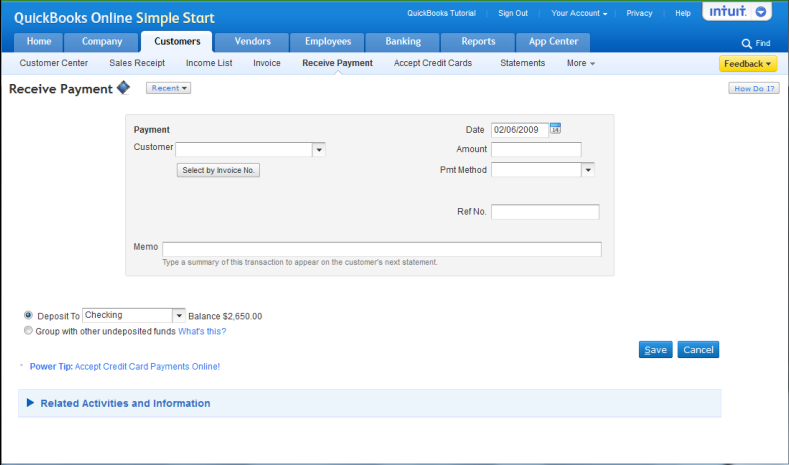Open Accept Credit Card Payments Online link
789x465 pixels.
click(x=147, y=366)
